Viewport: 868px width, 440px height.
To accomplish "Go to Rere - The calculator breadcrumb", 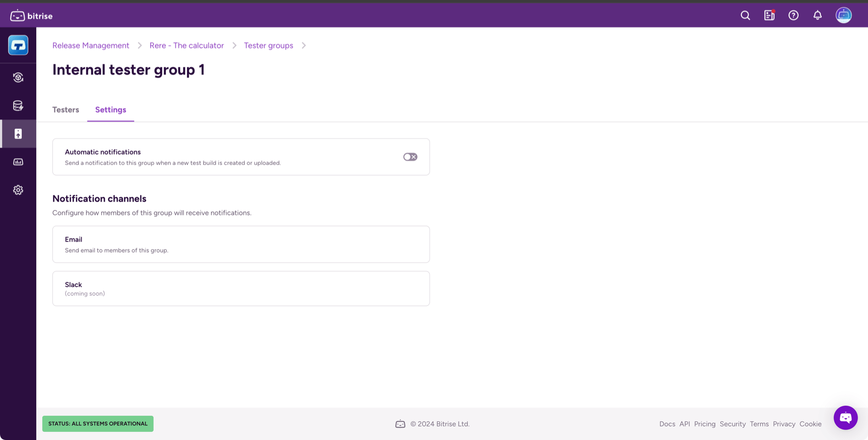I will 187,45.
